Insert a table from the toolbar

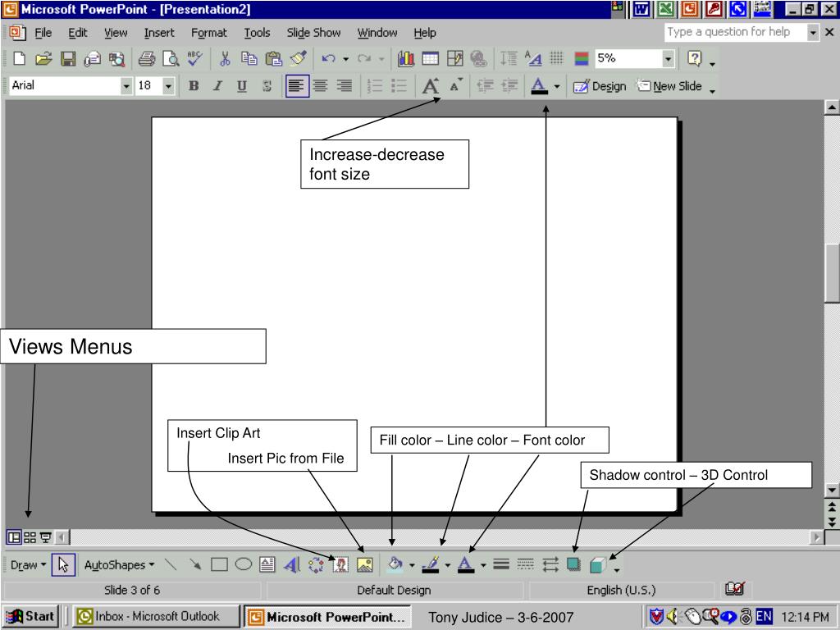click(x=430, y=58)
